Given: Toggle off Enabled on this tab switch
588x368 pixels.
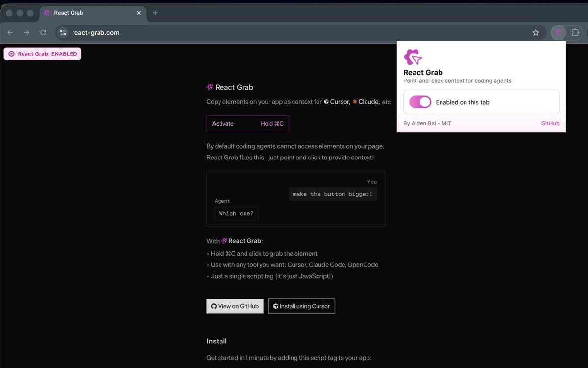Looking at the screenshot, I should click(x=420, y=102).
